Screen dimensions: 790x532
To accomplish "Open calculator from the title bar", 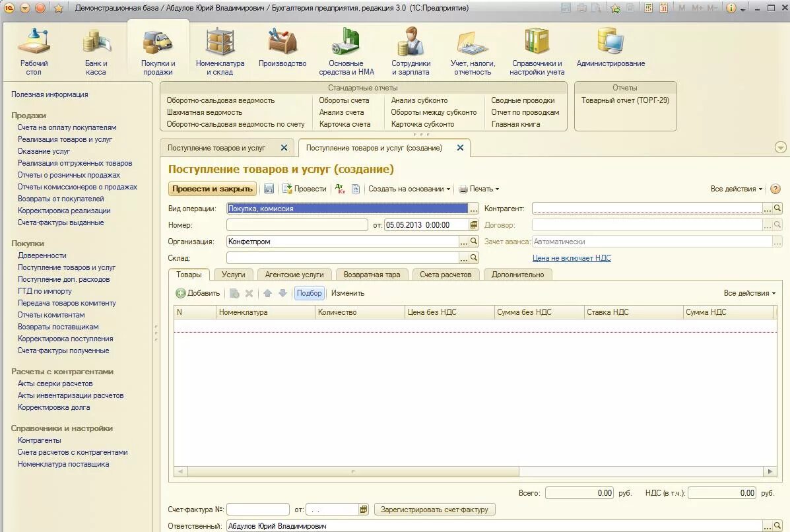I will click(649, 8).
